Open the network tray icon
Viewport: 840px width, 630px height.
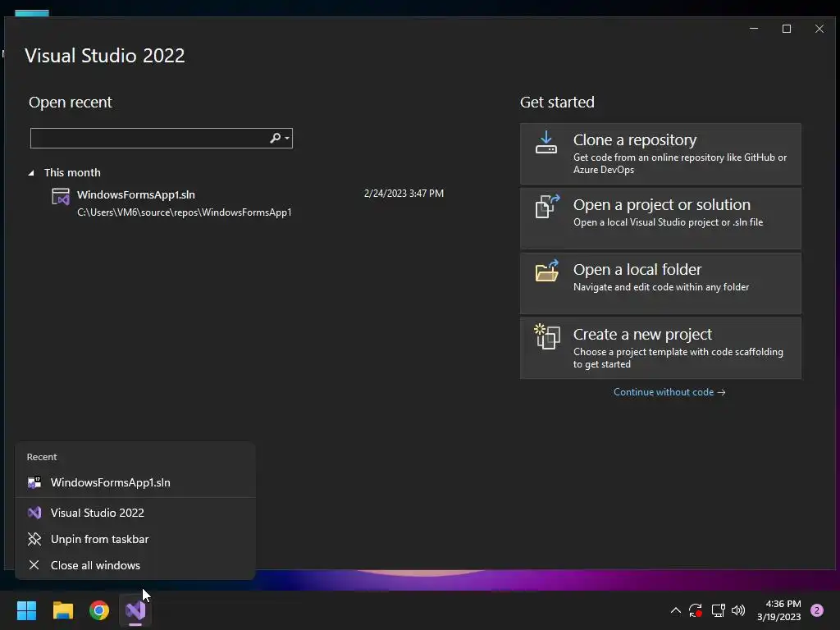point(718,610)
